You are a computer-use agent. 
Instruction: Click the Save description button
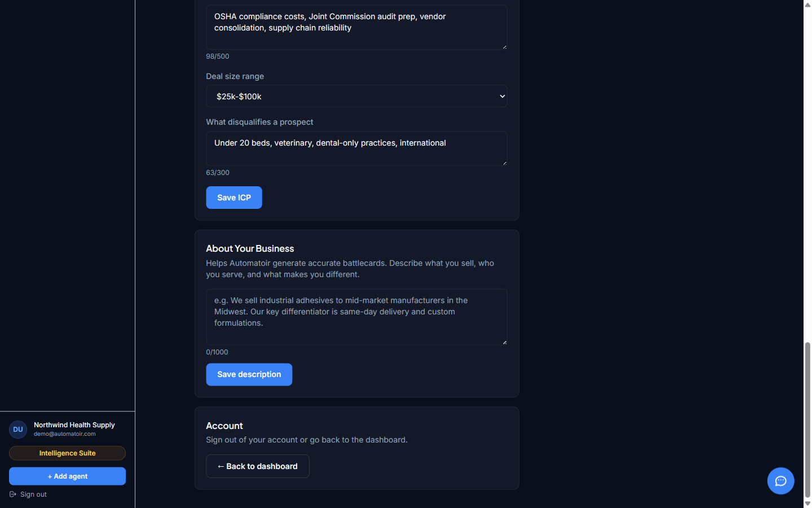tap(249, 375)
